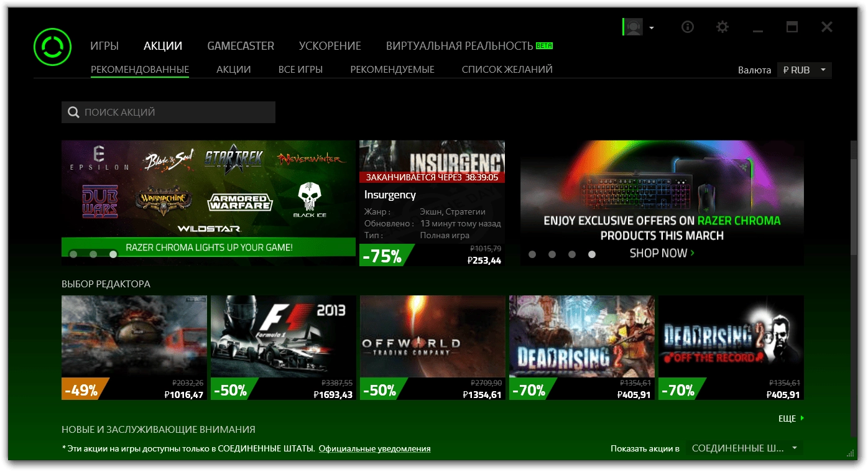Open the RUB currency dropdown
Screen dimensions: 868x472
pos(805,70)
